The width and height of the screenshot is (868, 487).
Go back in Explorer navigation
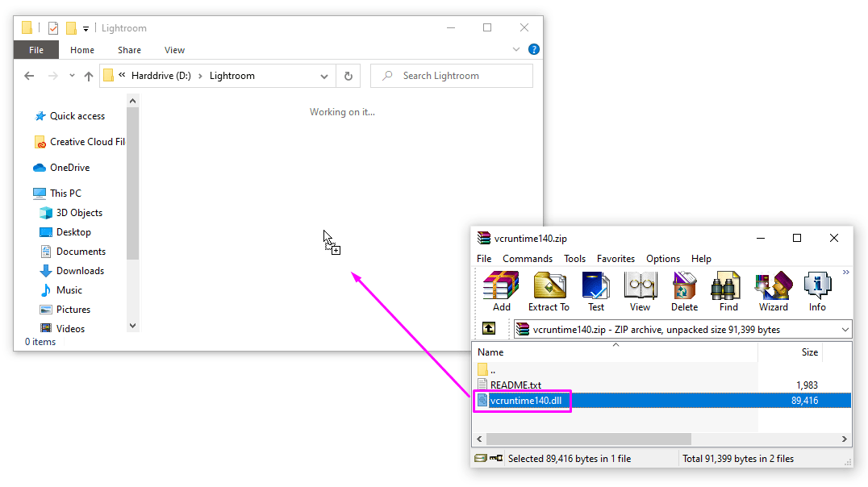[x=29, y=76]
